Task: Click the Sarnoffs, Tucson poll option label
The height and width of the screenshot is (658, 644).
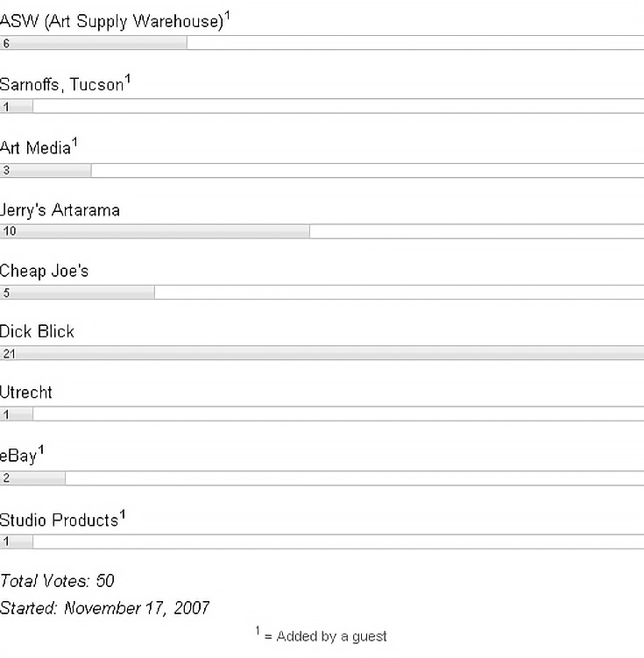Action: 62,85
